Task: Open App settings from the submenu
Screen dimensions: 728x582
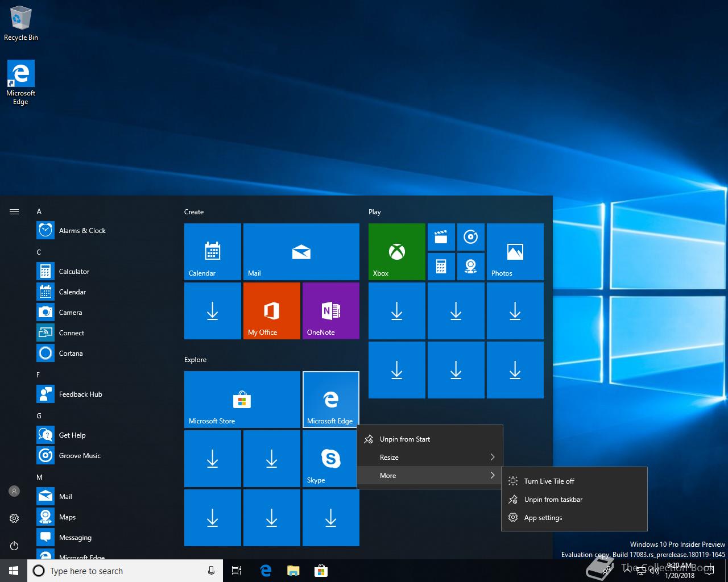Action: [x=574, y=518]
